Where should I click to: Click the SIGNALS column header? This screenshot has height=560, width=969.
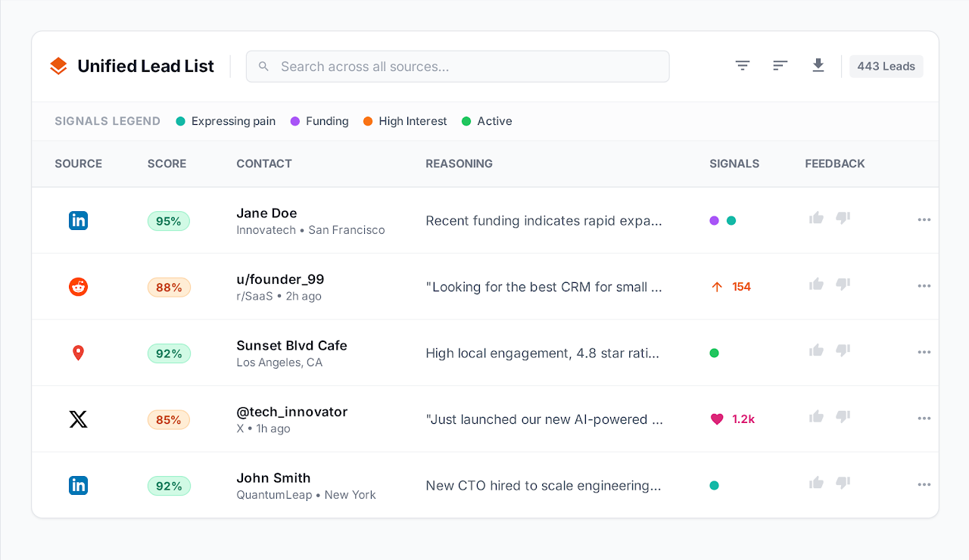tap(734, 163)
